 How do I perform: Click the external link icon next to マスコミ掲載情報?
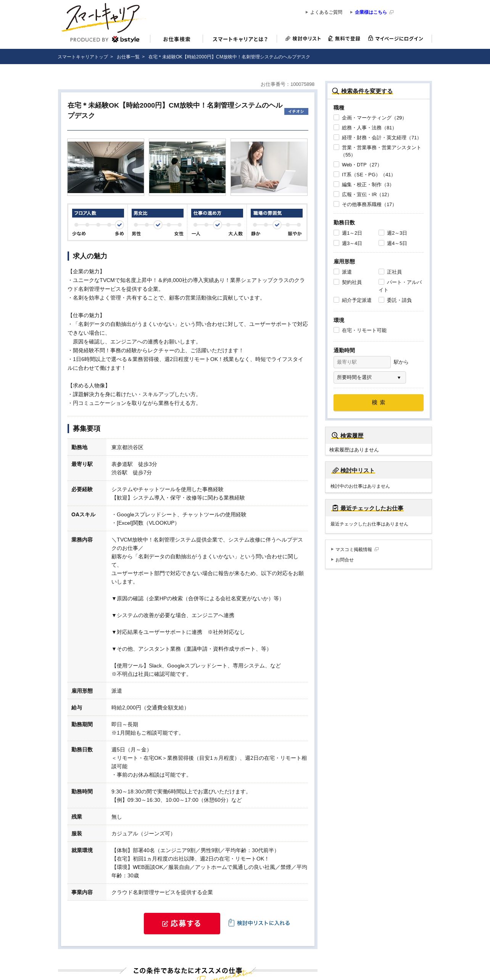(x=376, y=549)
